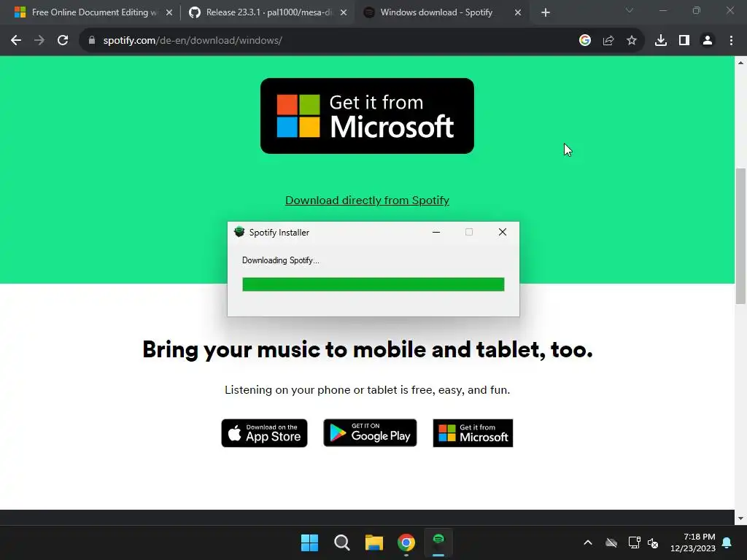747x560 pixels.
Task: Click the Spotify Installer title icon
Action: coord(239,232)
